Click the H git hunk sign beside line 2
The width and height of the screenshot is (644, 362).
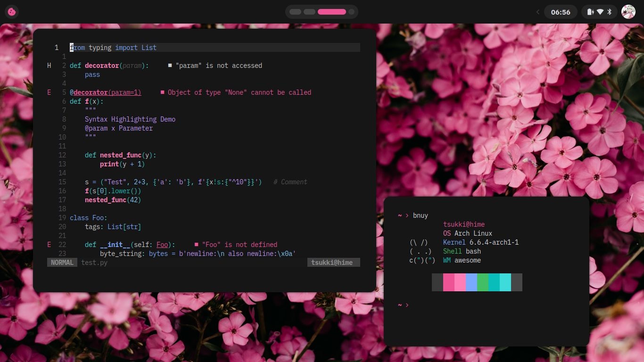(x=49, y=66)
